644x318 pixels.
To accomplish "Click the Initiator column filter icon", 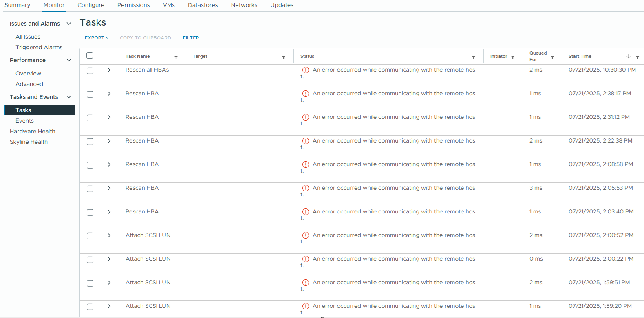I will [513, 57].
